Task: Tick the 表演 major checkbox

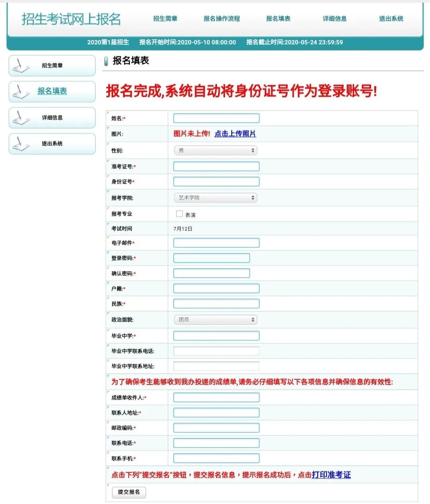Action: [x=179, y=214]
